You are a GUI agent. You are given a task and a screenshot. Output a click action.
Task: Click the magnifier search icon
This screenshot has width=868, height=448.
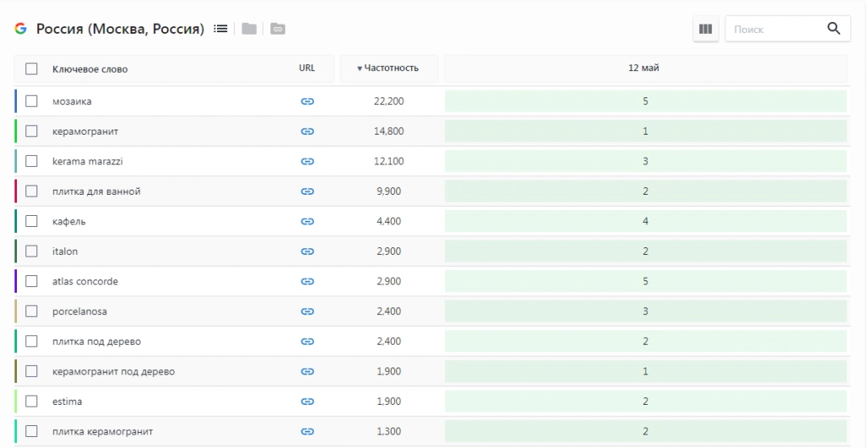pyautogui.click(x=834, y=28)
